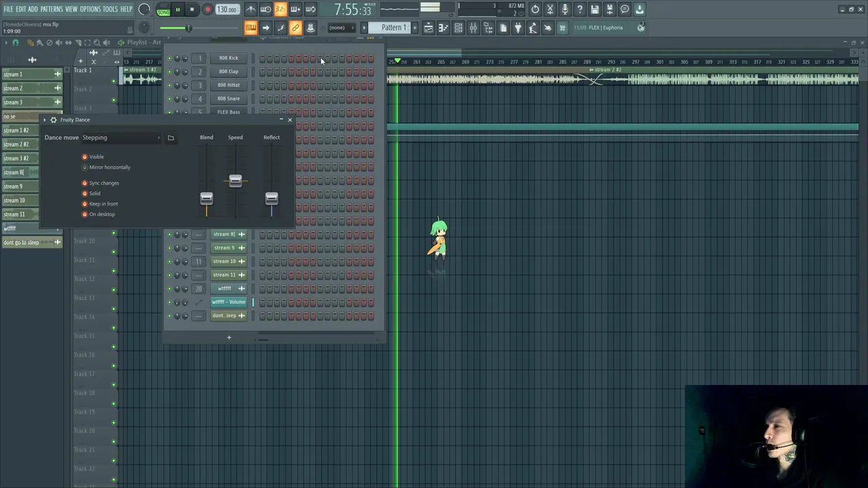Click the wait for input icon

click(x=266, y=9)
